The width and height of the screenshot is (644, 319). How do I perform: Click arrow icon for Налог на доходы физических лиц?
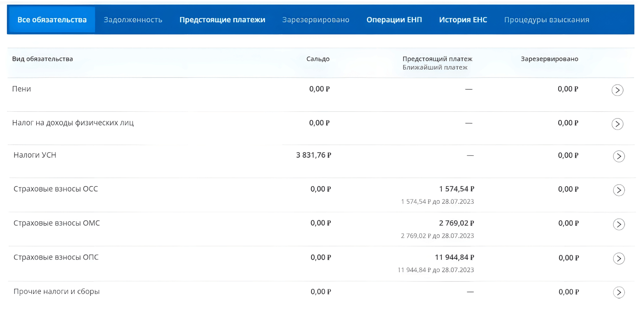click(x=617, y=124)
